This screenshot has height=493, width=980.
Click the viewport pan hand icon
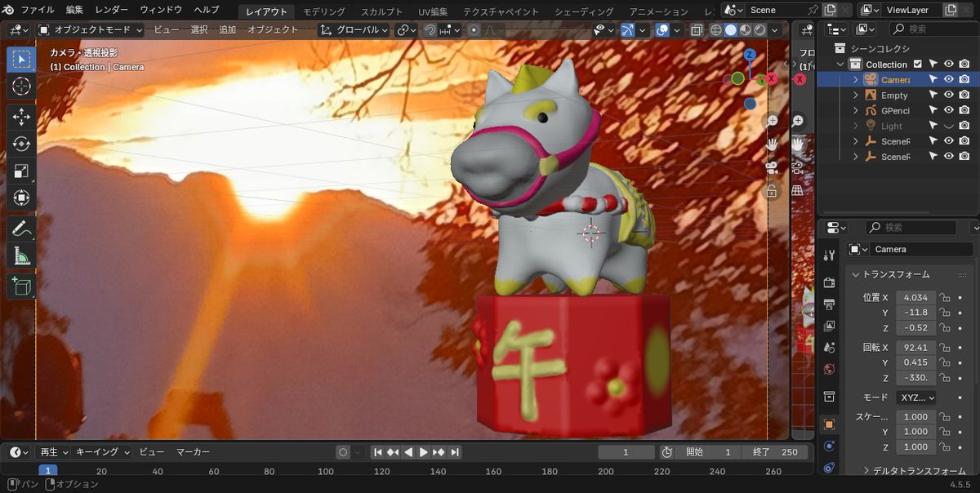pyautogui.click(x=772, y=144)
